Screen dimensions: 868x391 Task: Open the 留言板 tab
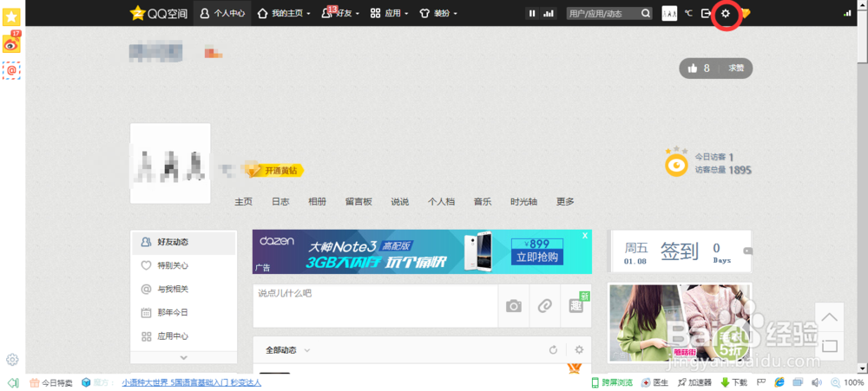(x=358, y=202)
